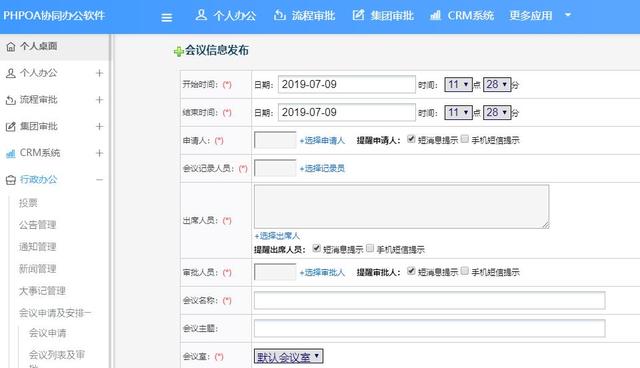Click the +选择出席人 link
Screen dimensions: 640x368
(277, 236)
